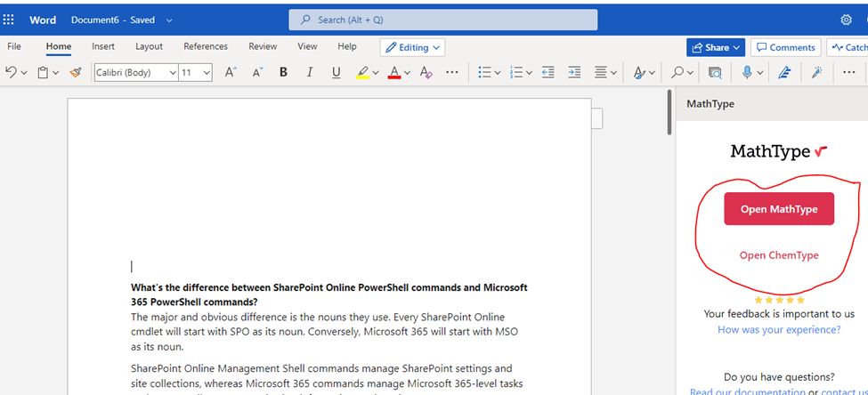Expand bullet list style dropdown
This screenshot has width=868, height=395.
(498, 72)
